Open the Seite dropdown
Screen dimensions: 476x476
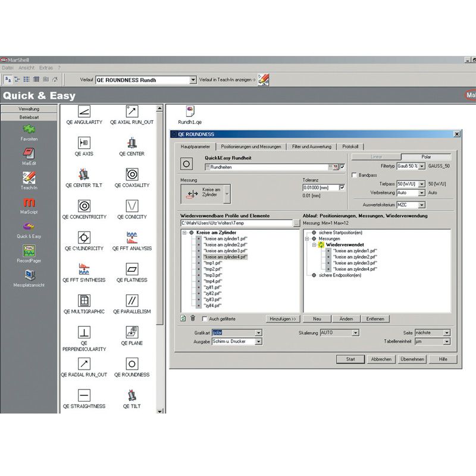tap(447, 333)
